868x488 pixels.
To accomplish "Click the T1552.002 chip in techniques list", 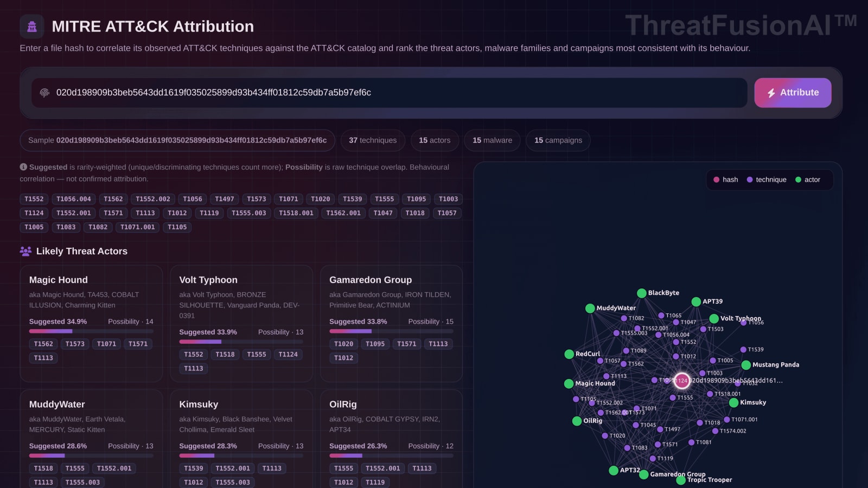I will 153,199.
